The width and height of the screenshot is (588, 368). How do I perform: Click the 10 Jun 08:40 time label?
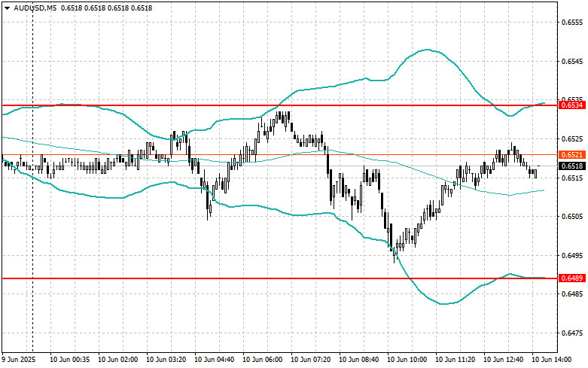click(359, 360)
